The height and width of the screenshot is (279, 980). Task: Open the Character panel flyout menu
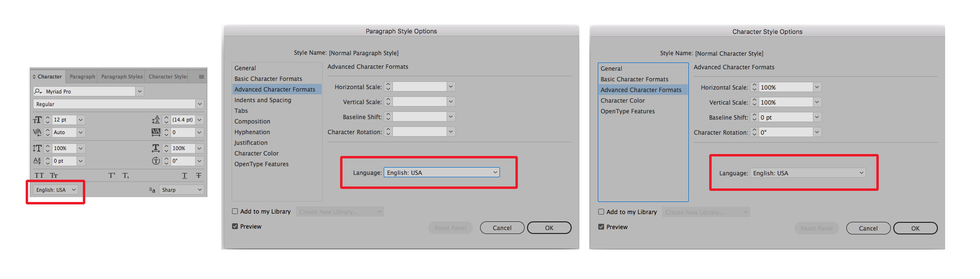[202, 77]
